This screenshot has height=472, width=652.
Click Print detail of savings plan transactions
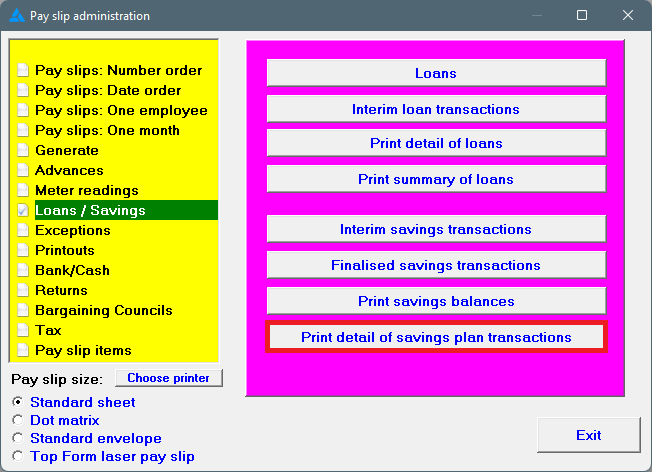[x=436, y=337]
